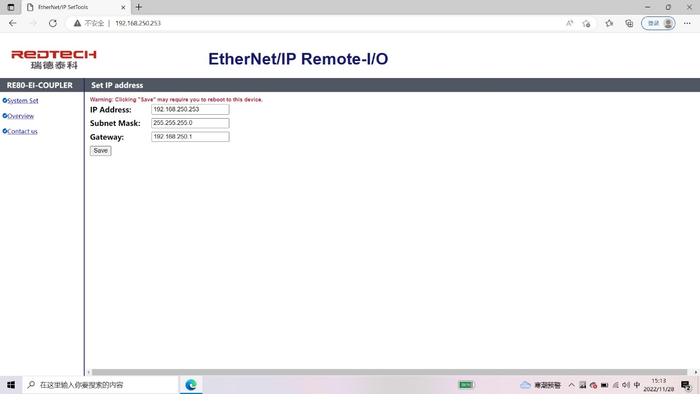Expand the system tray hidden icons chevron

point(571,385)
